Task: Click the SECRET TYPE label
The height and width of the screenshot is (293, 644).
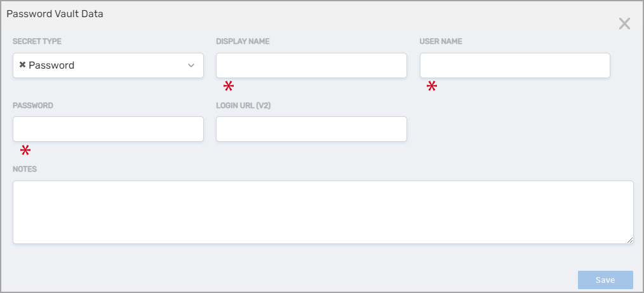Action: [x=37, y=42]
